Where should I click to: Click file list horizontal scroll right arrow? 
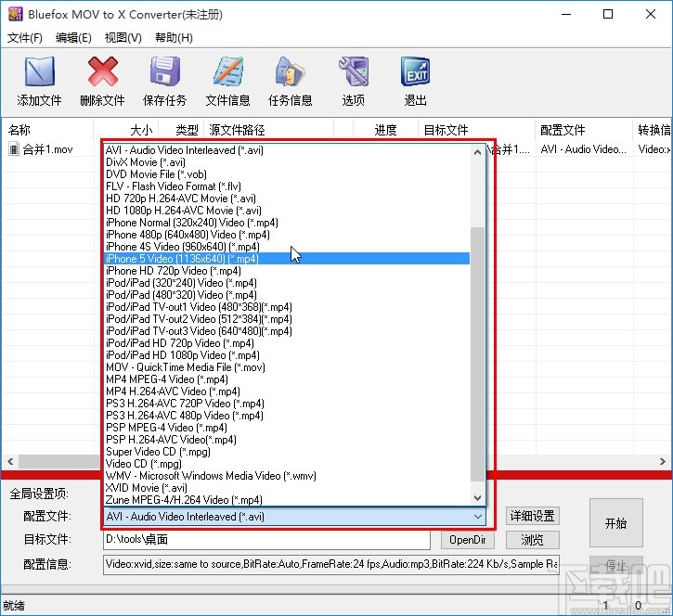coord(663,462)
